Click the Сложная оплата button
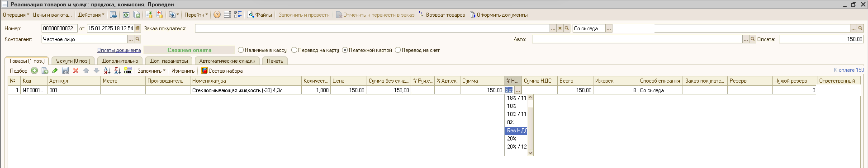The image size is (868, 168). point(189,50)
